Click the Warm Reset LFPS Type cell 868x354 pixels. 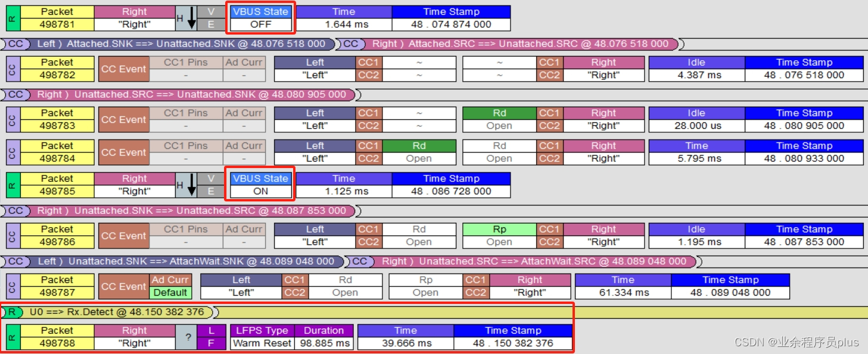click(x=262, y=343)
